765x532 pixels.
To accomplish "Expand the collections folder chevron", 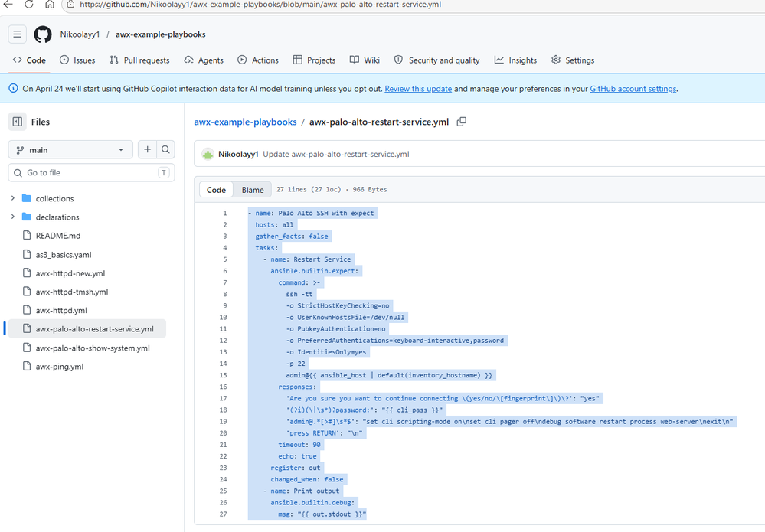I will click(x=13, y=198).
